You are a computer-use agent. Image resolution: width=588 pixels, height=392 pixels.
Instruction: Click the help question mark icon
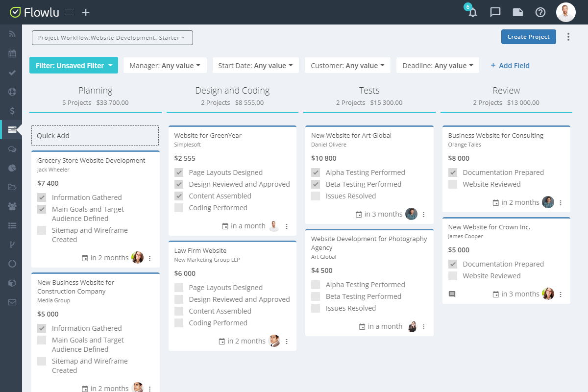pos(540,12)
